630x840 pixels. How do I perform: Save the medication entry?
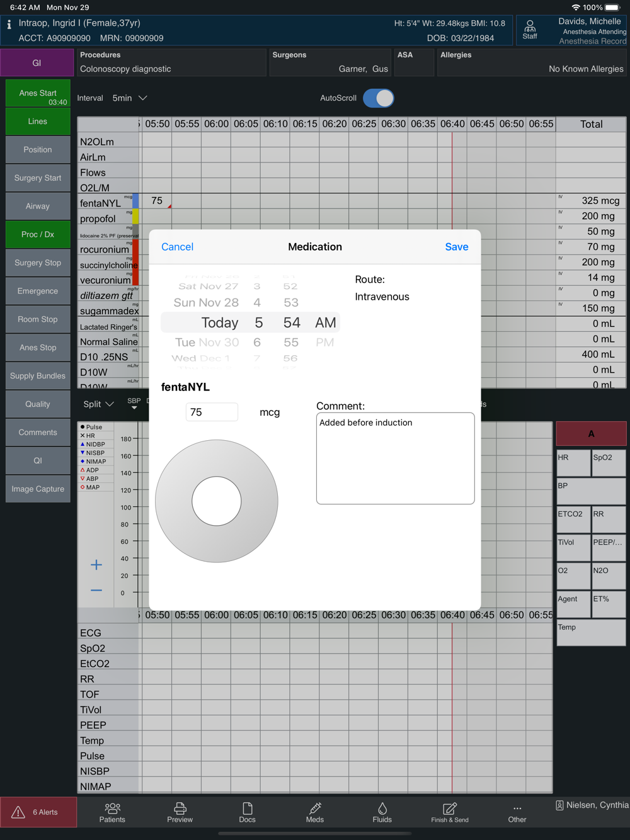[457, 247]
